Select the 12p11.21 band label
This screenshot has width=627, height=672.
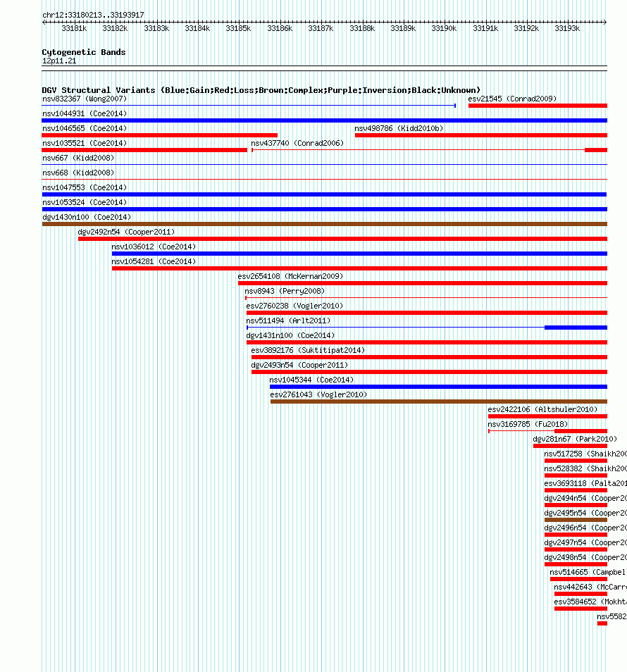coord(59,61)
